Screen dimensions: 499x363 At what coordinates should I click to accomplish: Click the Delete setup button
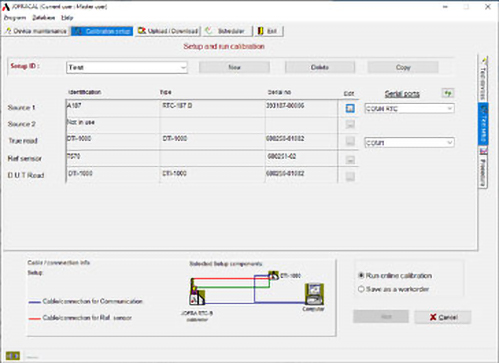pos(320,67)
